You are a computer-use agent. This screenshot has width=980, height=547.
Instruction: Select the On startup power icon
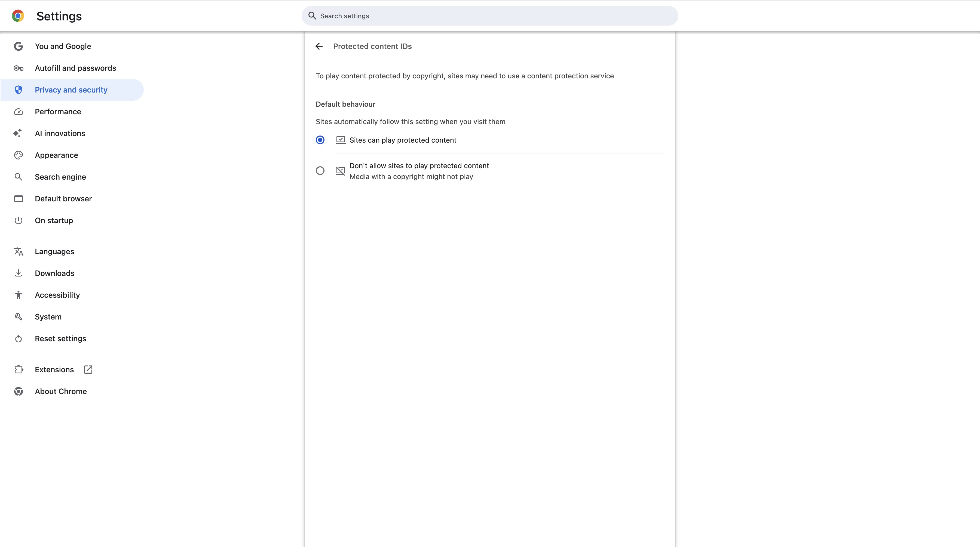pyautogui.click(x=18, y=220)
